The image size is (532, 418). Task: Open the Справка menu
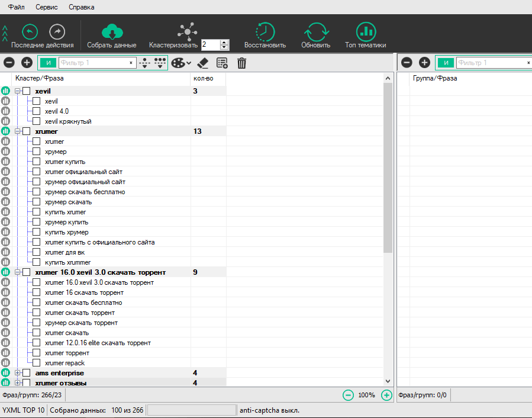pos(82,7)
